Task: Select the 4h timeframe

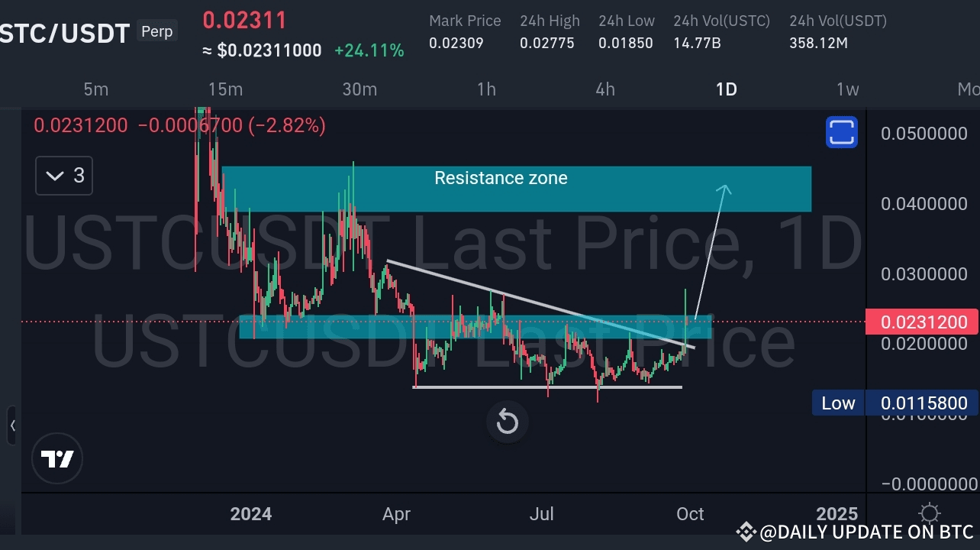Action: coord(604,89)
